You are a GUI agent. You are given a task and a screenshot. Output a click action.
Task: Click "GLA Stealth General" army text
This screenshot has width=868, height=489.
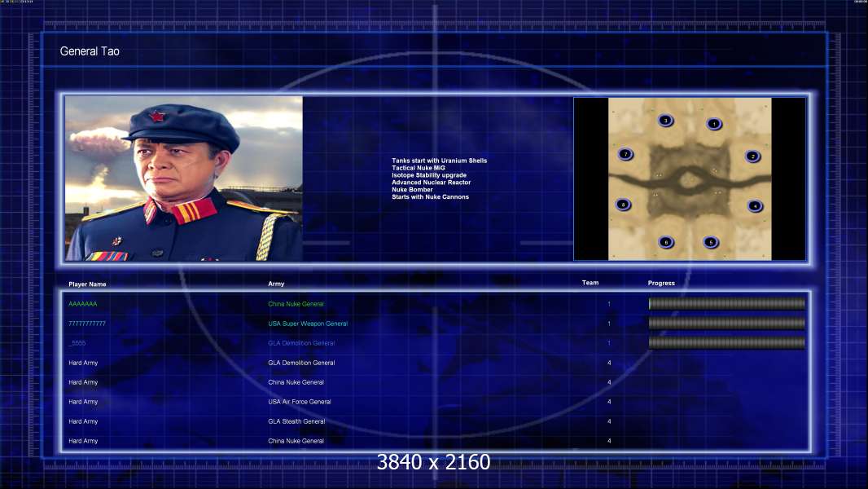[x=296, y=421]
